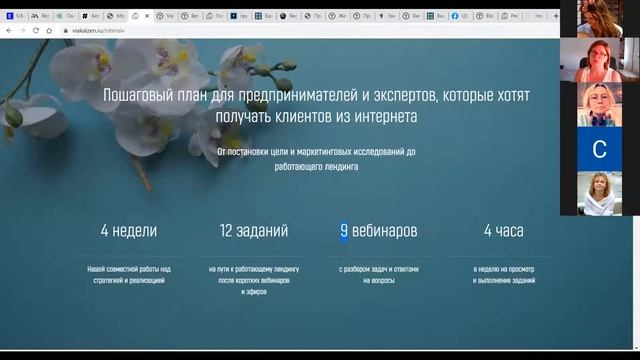Screen dimensions: 640x360
Task: Select the participant avatar with letter C
Action: click(x=599, y=149)
